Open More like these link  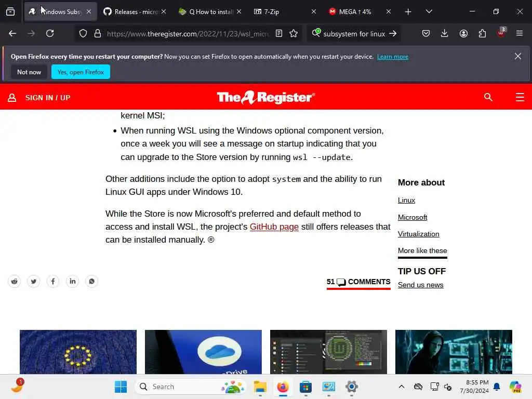422,251
